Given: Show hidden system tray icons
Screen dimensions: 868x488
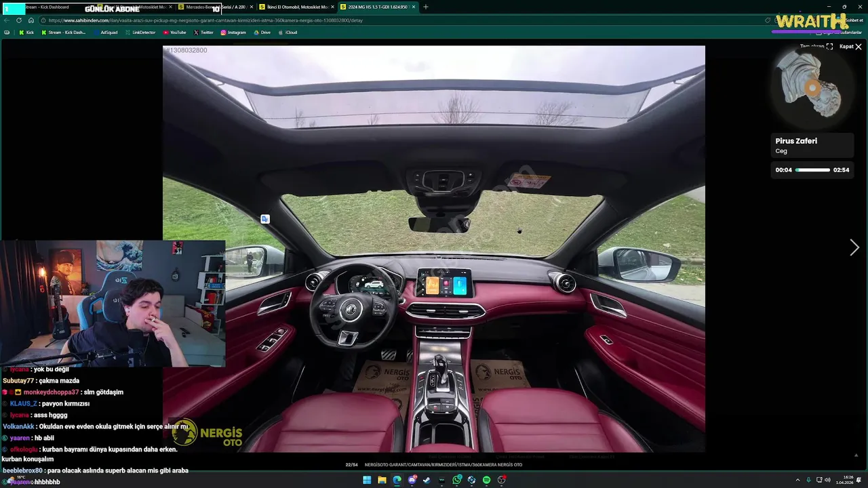Looking at the screenshot, I should point(797,480).
